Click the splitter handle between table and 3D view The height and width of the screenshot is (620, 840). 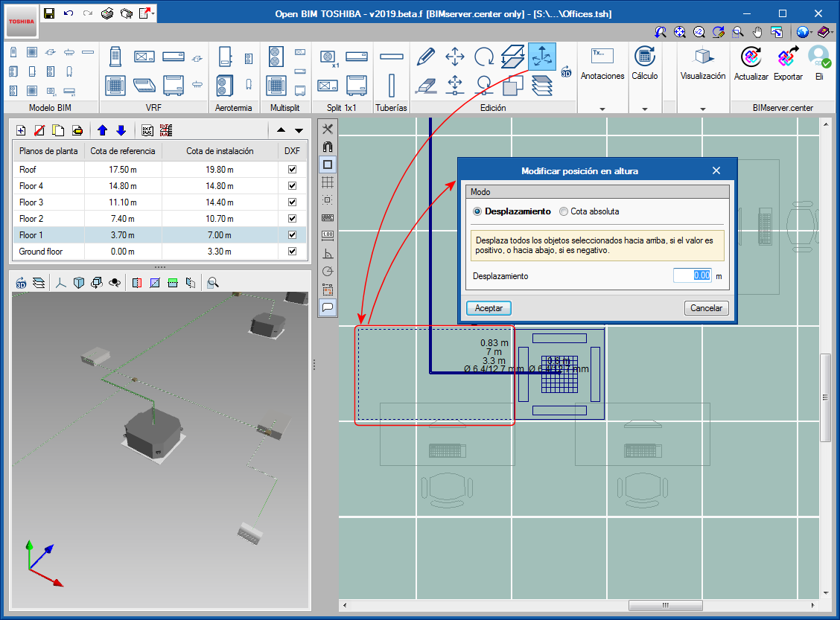pos(159,266)
